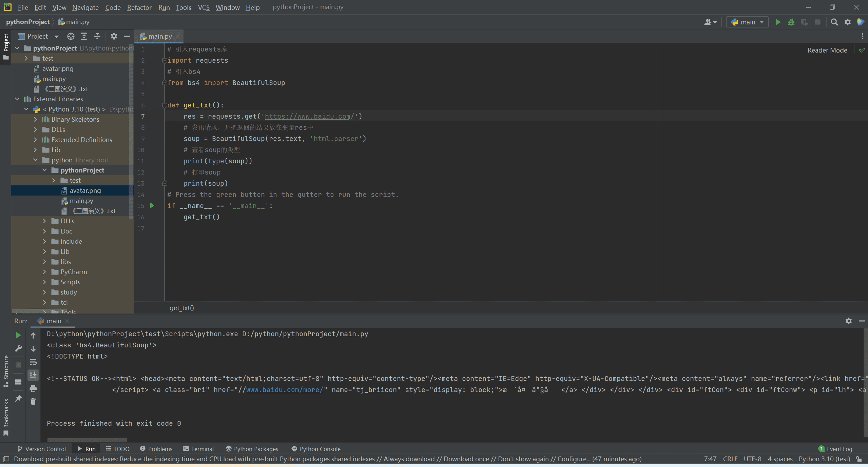Expand the Scripts folder
The height and width of the screenshot is (467, 868).
45,282
